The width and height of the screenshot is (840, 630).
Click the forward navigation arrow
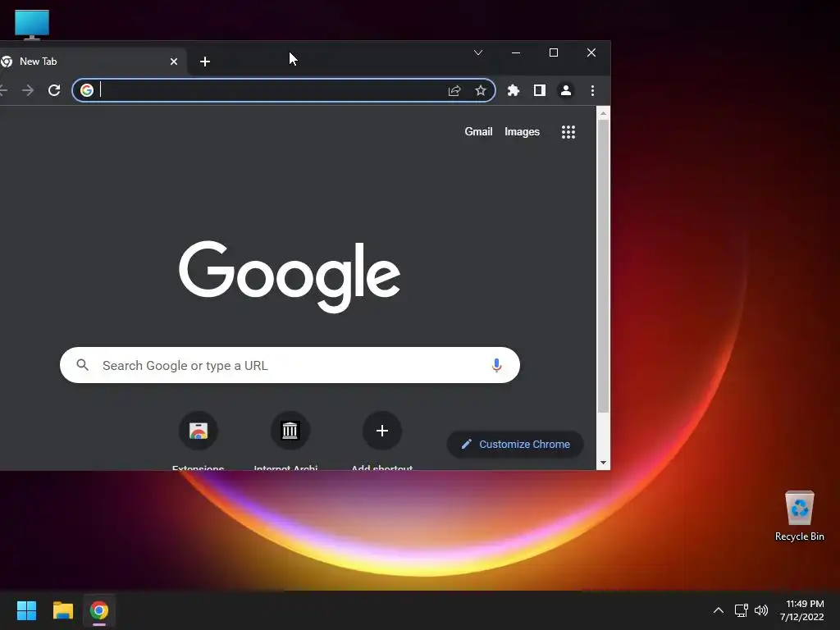tap(28, 90)
